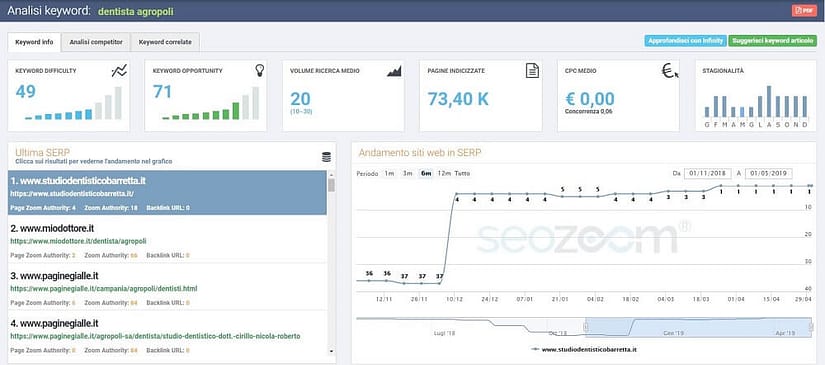825x365 pixels.
Task: Click the search volume value 20
Action: [300, 98]
